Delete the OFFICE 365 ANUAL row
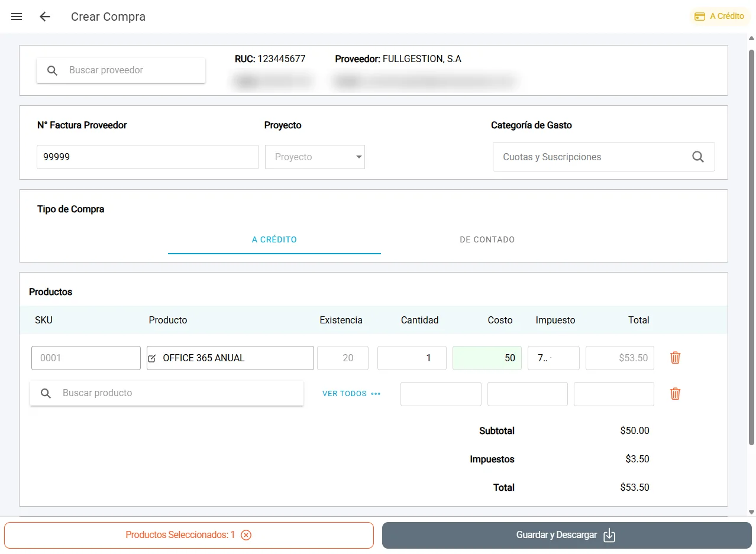This screenshot has width=756, height=554. pyautogui.click(x=676, y=358)
